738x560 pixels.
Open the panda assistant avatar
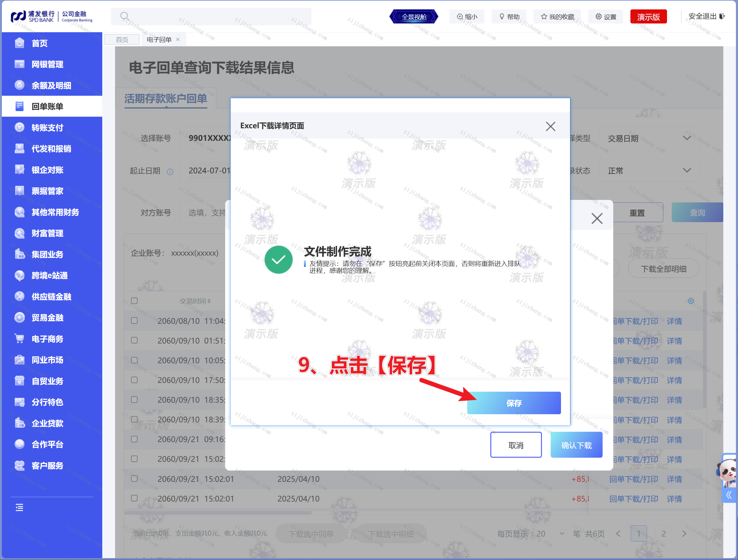pos(728,472)
